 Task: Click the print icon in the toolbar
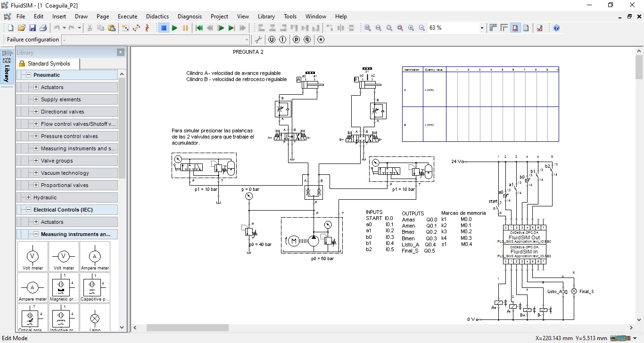(43, 28)
